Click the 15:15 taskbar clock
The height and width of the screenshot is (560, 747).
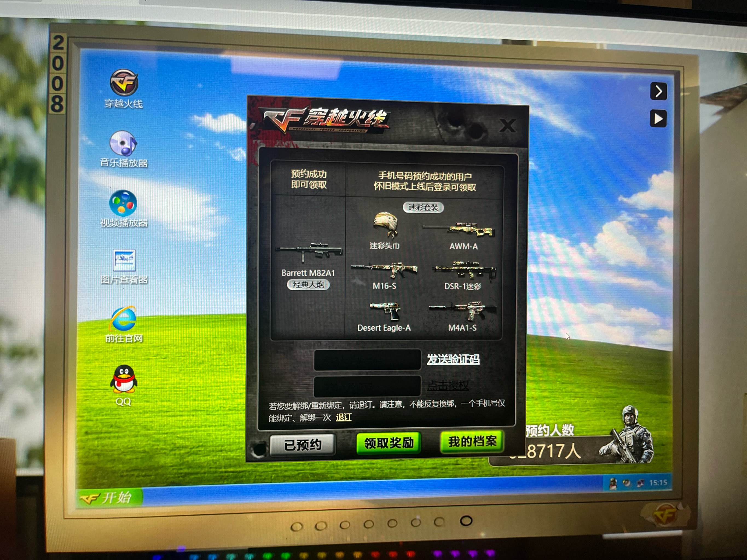tap(658, 482)
